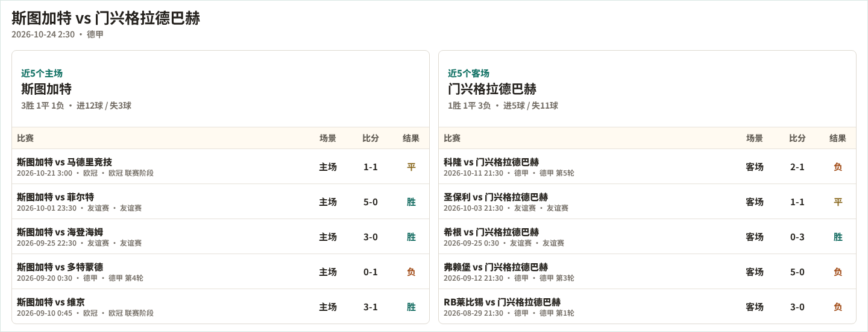Click the 负 result for 科隆 match
The width and height of the screenshot is (868, 332).
point(838,167)
